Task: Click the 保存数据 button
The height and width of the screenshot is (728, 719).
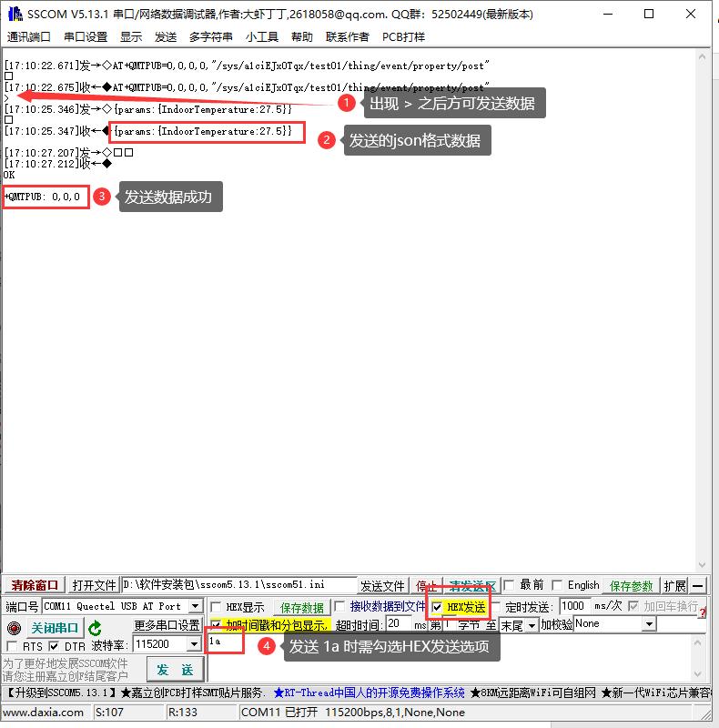Action: pyautogui.click(x=302, y=607)
